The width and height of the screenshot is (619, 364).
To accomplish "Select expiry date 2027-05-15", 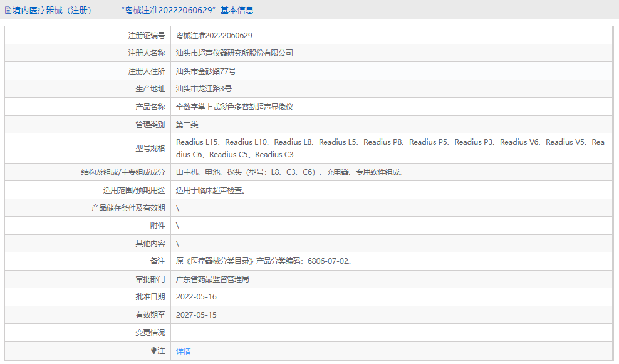I will 196,315.
